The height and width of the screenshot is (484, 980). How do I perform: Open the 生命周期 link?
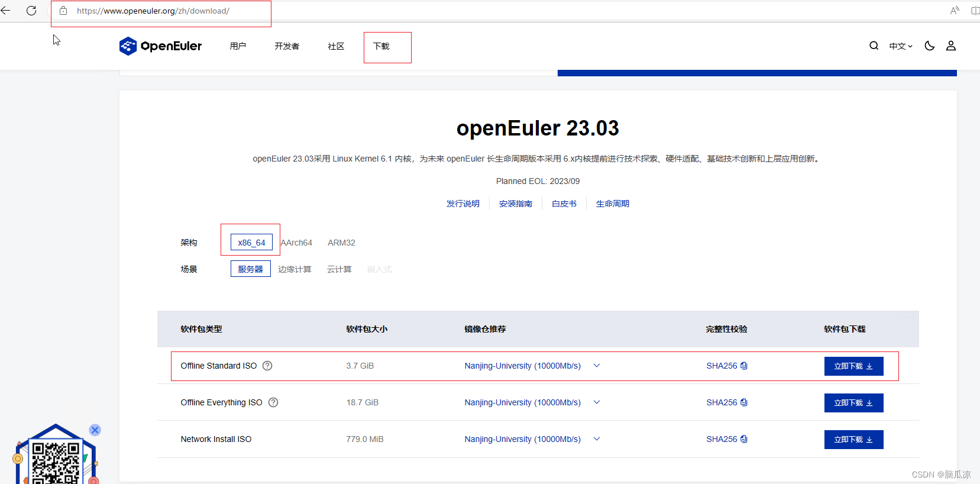tap(613, 204)
